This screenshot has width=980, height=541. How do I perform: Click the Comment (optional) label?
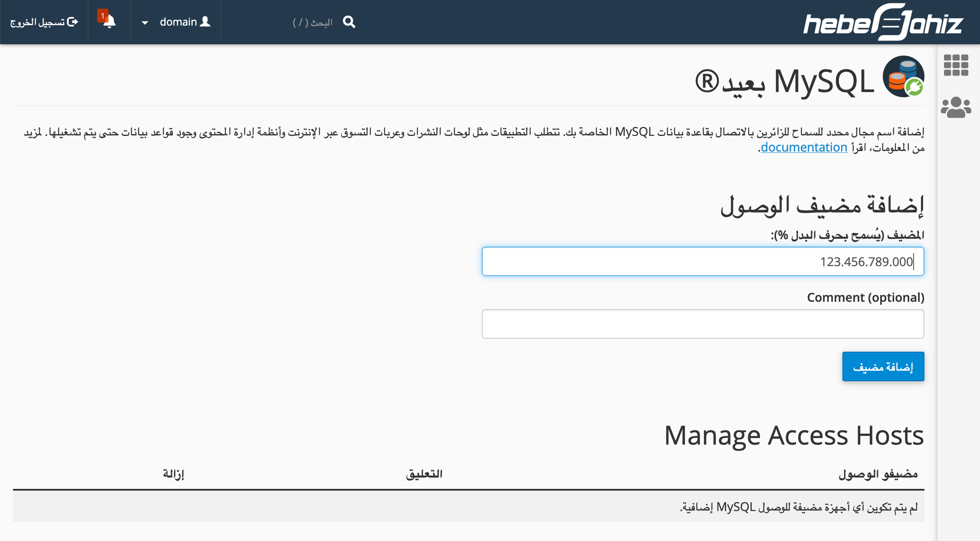coord(865,297)
